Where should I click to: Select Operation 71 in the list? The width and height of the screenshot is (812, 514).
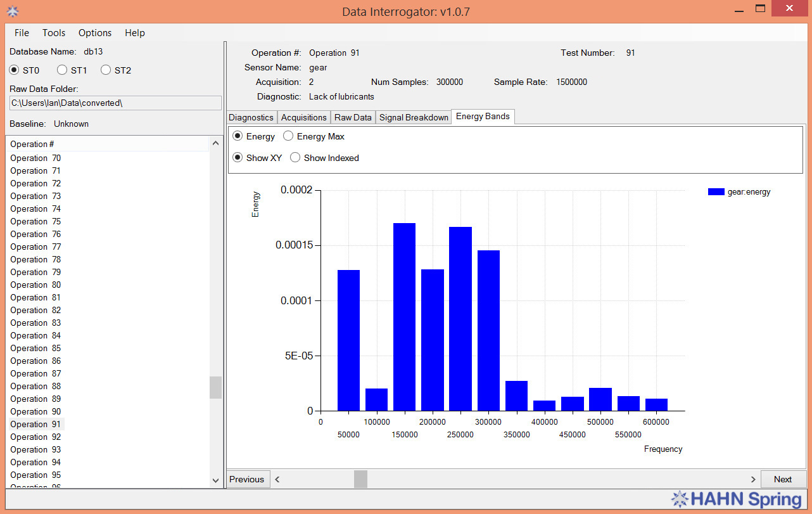[x=35, y=170]
